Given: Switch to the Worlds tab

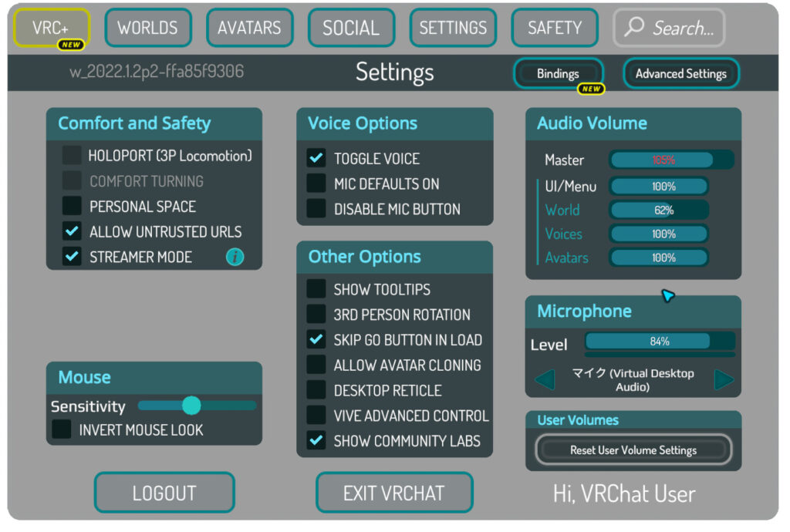Looking at the screenshot, I should [148, 28].
